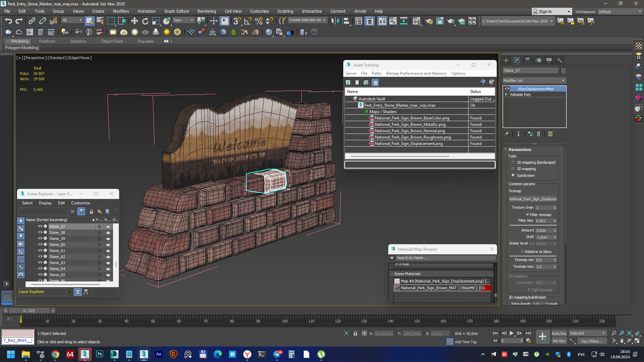The image size is (644, 362).
Task: Switch Asset Tracking to table view
Action: (376, 83)
